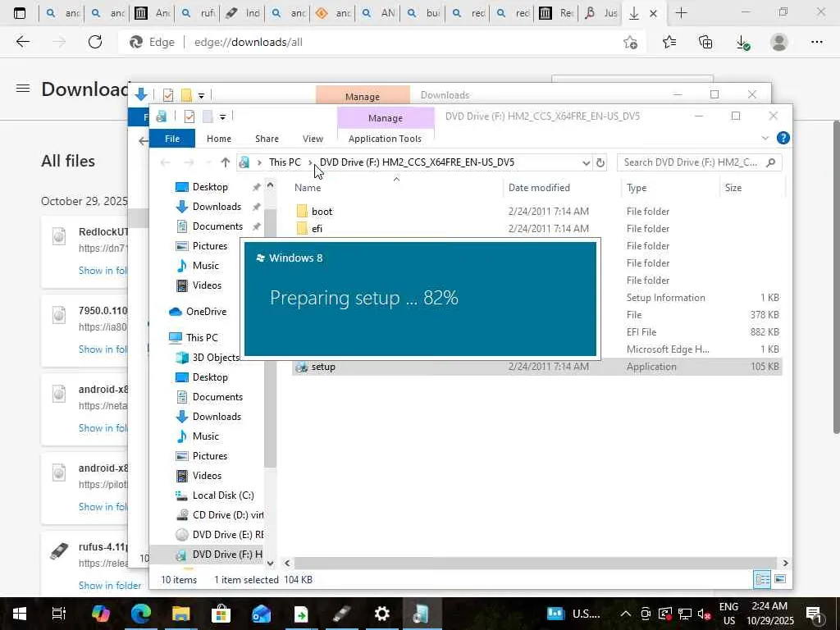Open Share ribbon tab
The image size is (840, 630).
267,139
